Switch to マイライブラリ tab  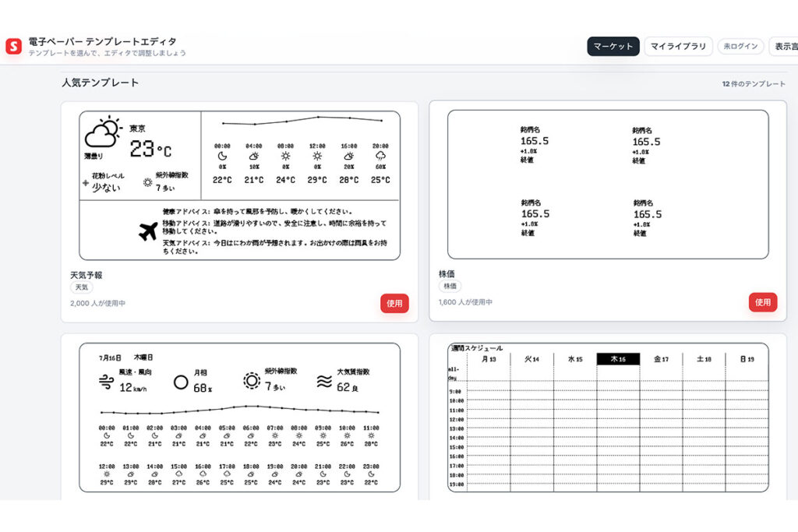click(678, 46)
